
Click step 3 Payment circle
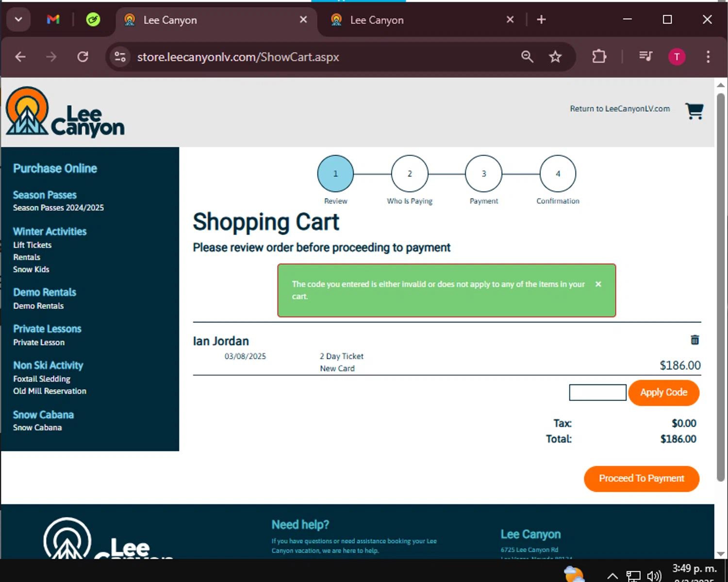tap(484, 173)
